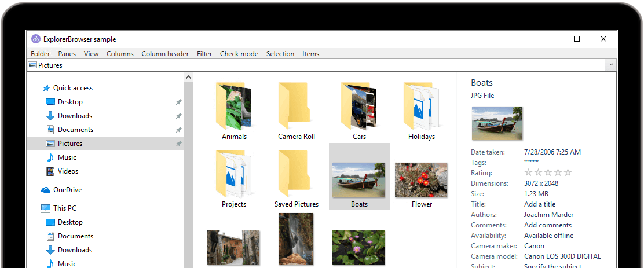This screenshot has height=268, width=644.
Task: Open the Selection menu
Action: click(280, 54)
